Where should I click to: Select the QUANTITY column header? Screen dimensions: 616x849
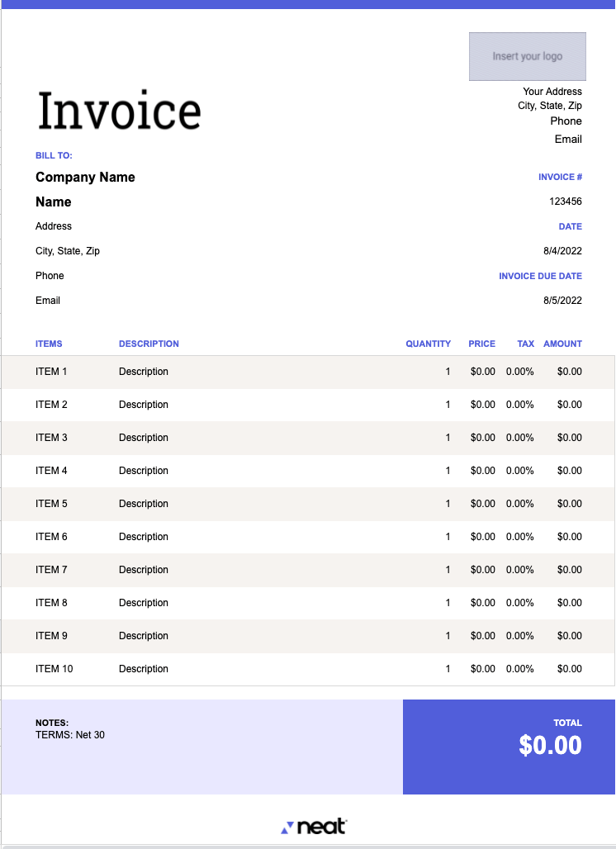tap(428, 344)
